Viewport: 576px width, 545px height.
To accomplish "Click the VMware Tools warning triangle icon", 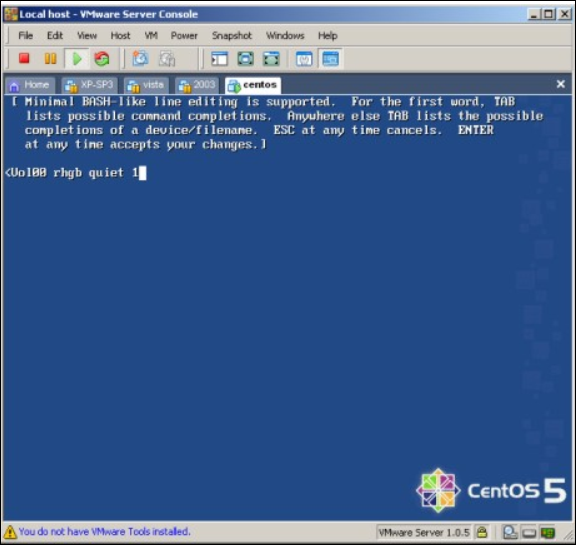I will [10, 532].
